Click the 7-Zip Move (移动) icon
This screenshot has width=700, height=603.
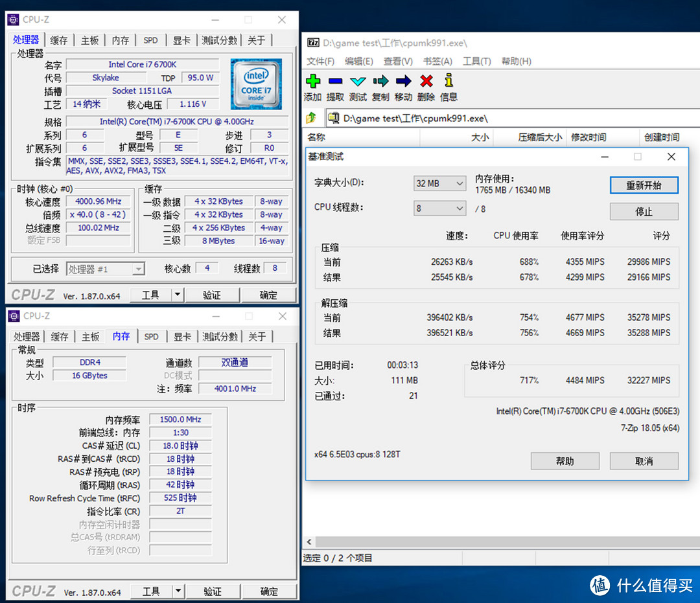(404, 81)
